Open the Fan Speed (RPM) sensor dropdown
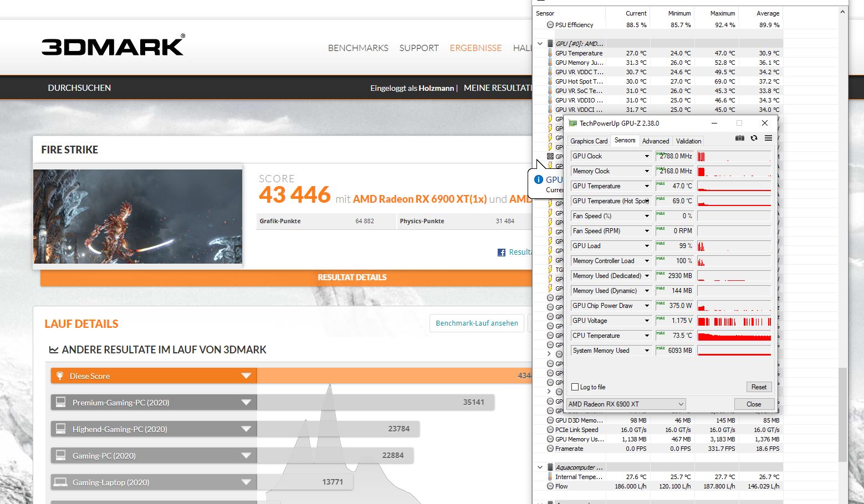864x504 pixels. pyautogui.click(x=646, y=231)
